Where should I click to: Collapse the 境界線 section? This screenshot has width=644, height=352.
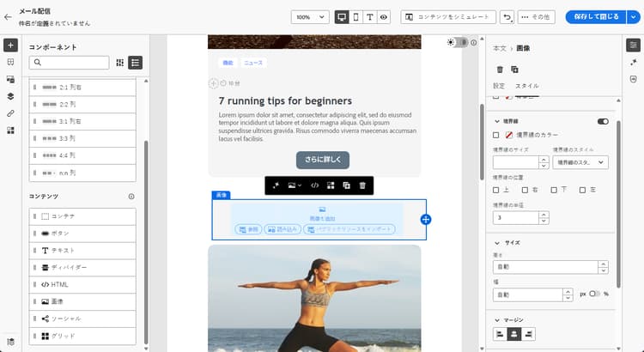(497, 122)
